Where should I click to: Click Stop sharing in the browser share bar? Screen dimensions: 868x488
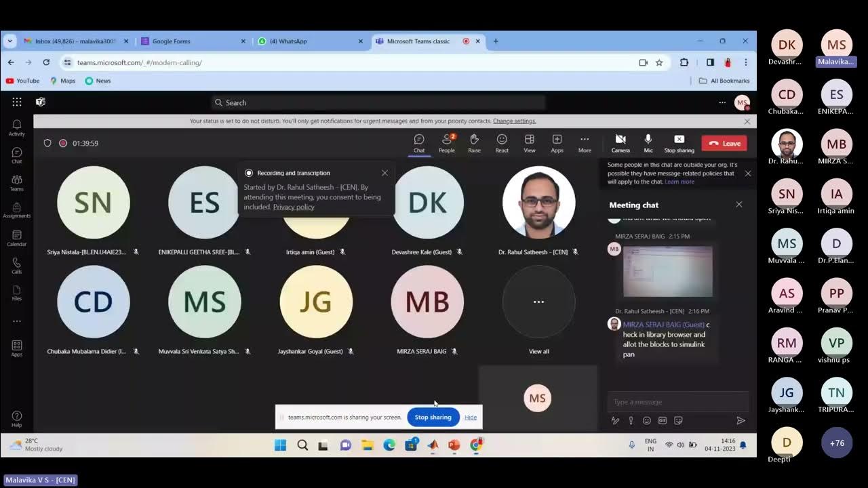(433, 417)
